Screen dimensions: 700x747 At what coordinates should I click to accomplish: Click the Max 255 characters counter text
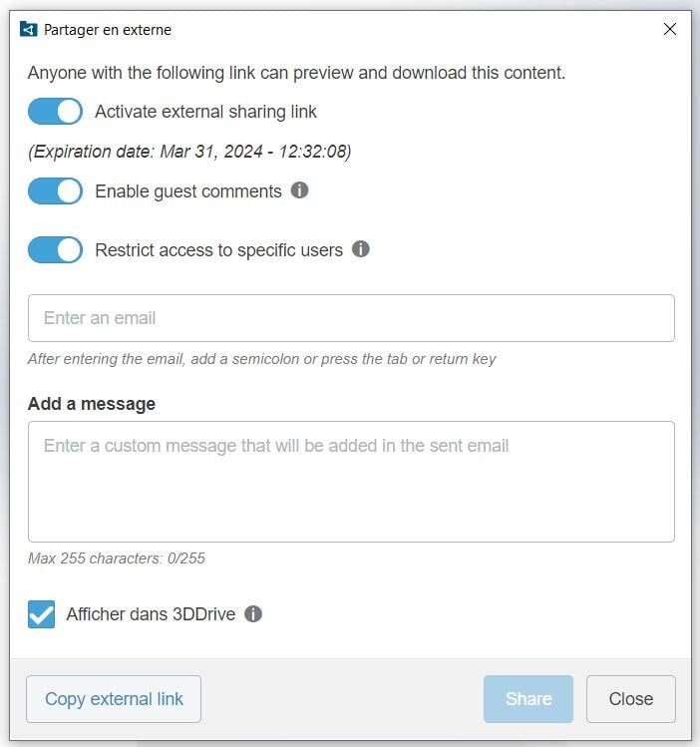click(117, 559)
